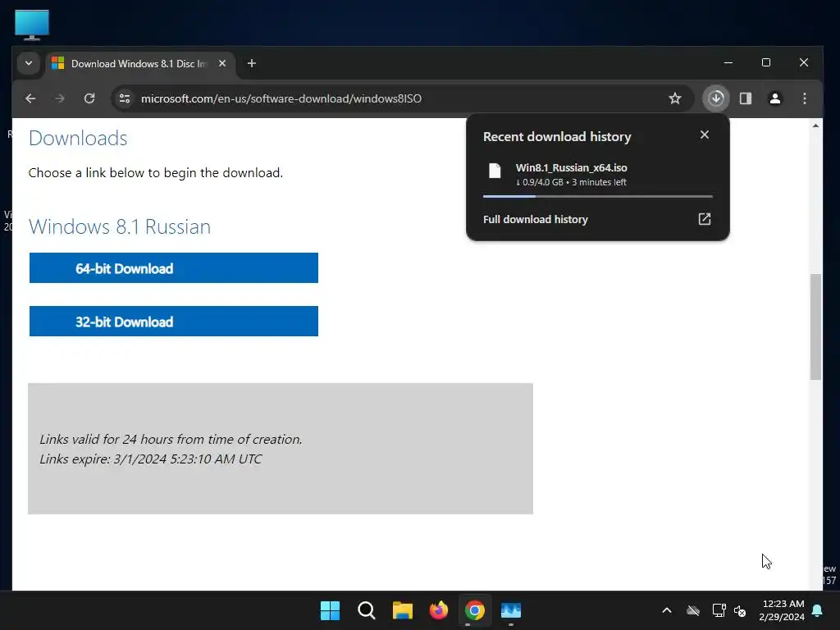Click the ISO download progress bar

coord(598,197)
